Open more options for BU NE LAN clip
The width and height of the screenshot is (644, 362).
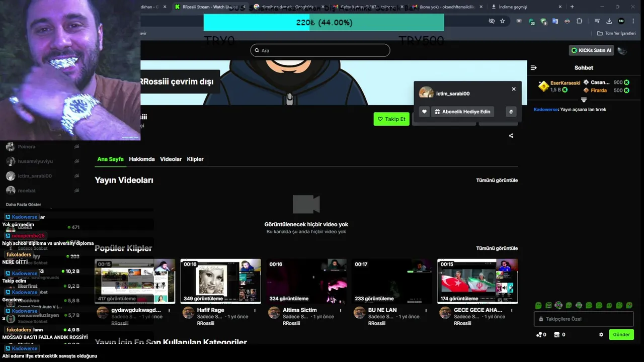pyautogui.click(x=426, y=311)
